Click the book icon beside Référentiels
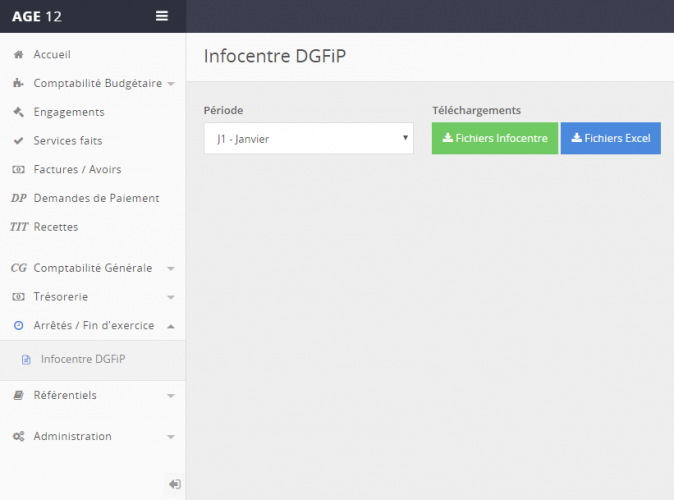 click(18, 395)
